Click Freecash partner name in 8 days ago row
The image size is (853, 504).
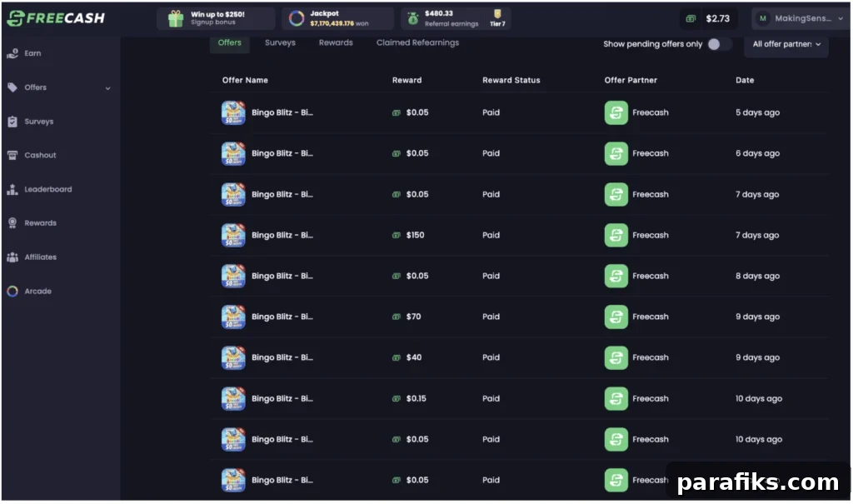(x=650, y=276)
